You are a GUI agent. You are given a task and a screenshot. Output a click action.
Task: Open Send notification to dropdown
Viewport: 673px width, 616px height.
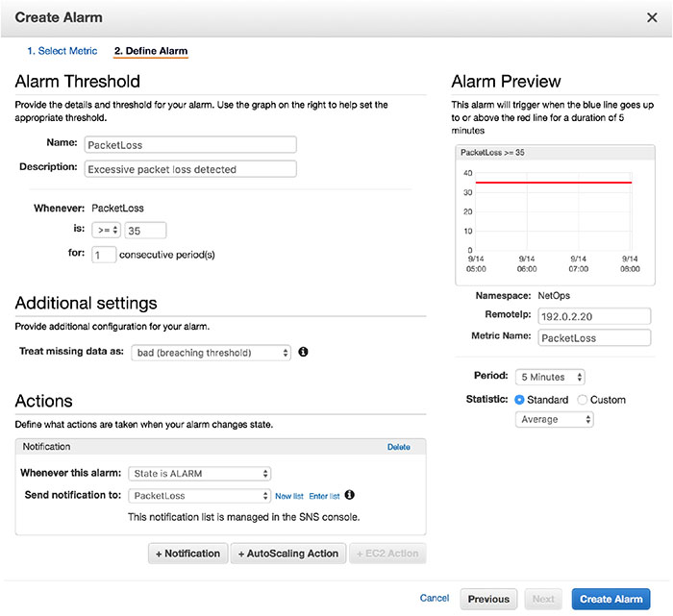coord(200,496)
